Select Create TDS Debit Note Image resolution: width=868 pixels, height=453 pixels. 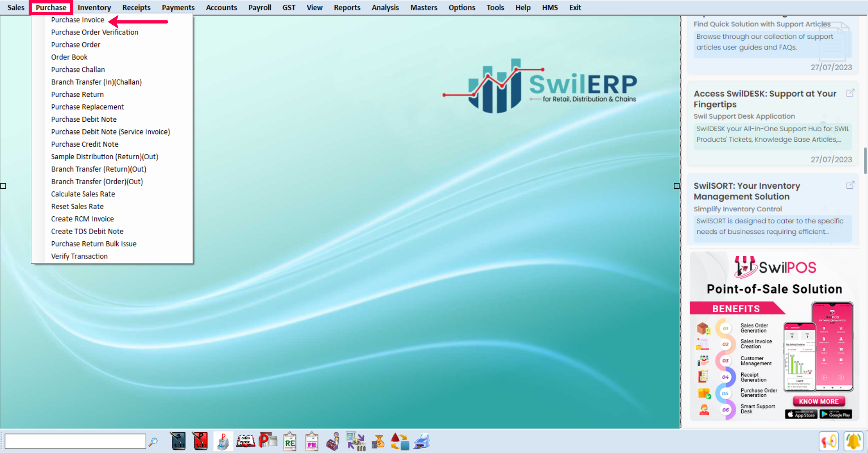coord(87,231)
